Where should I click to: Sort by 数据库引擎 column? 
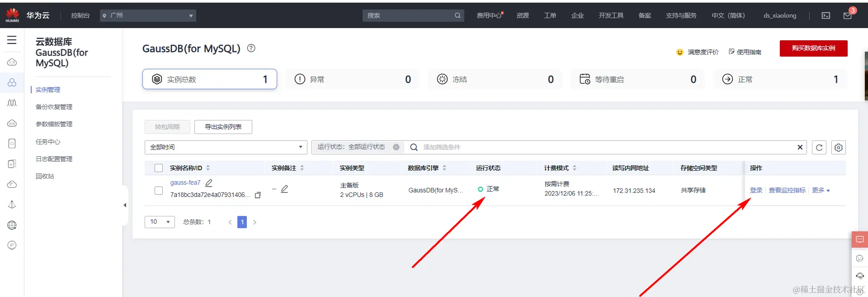point(444,168)
